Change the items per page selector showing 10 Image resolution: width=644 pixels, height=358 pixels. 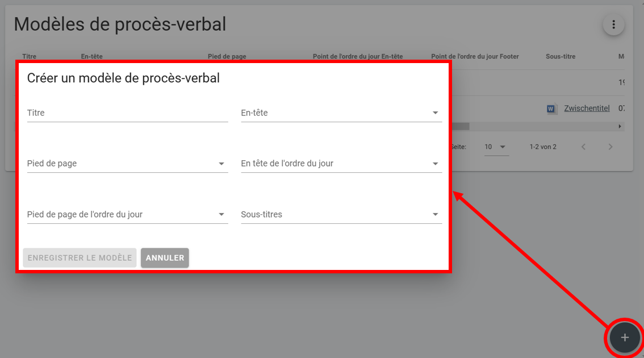(495, 147)
